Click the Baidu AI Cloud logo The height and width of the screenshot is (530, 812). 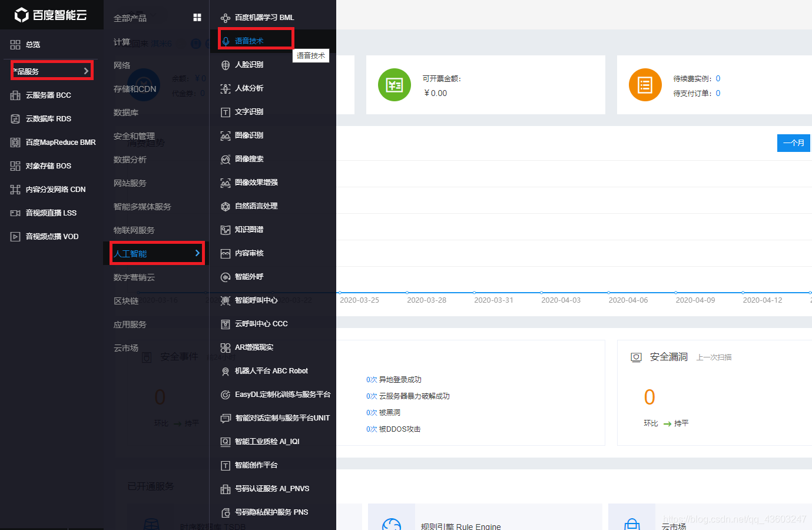tap(51, 15)
